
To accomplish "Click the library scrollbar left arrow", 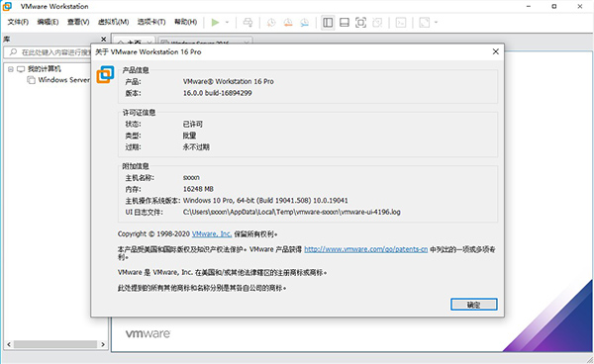I will [x=9, y=344].
